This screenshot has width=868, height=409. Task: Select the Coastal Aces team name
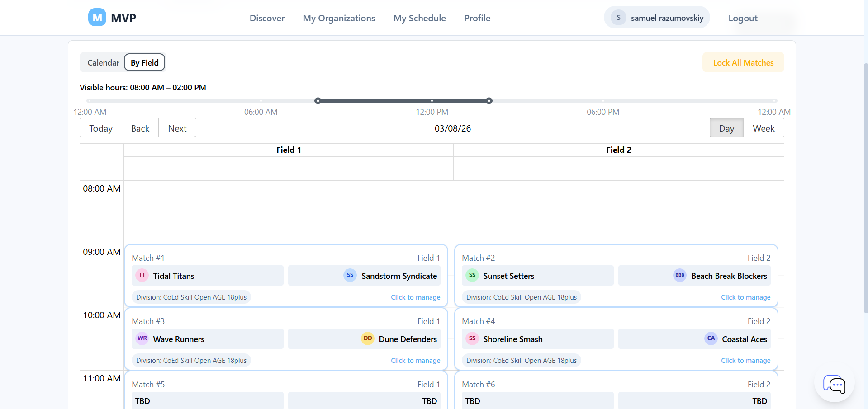[x=745, y=339]
